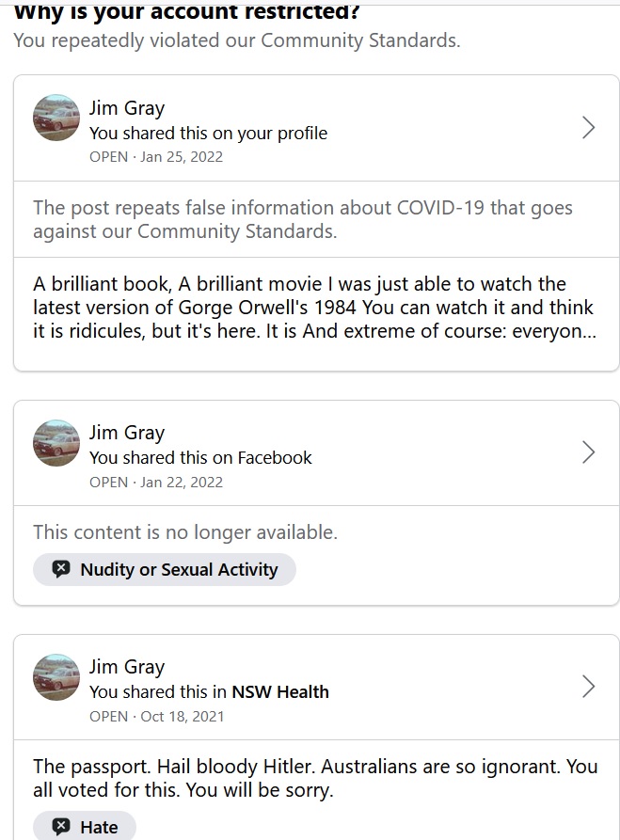This screenshot has width=620, height=840.
Task: Click 'This content is no longer available' text
Action: tap(185, 532)
